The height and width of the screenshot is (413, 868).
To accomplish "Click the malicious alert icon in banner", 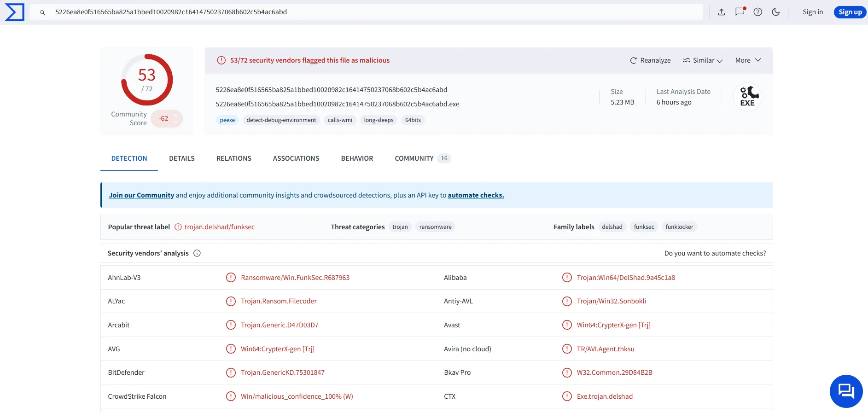I will pyautogui.click(x=221, y=60).
